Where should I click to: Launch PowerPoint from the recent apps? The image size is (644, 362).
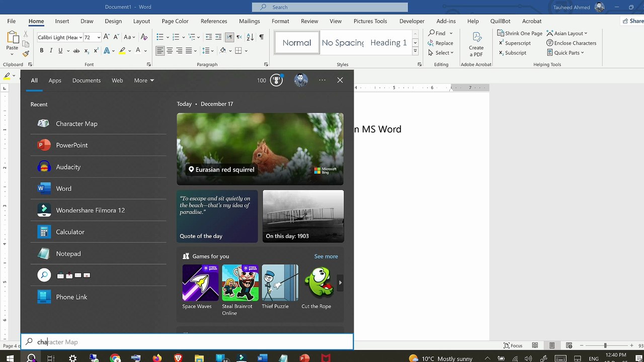(99, 145)
